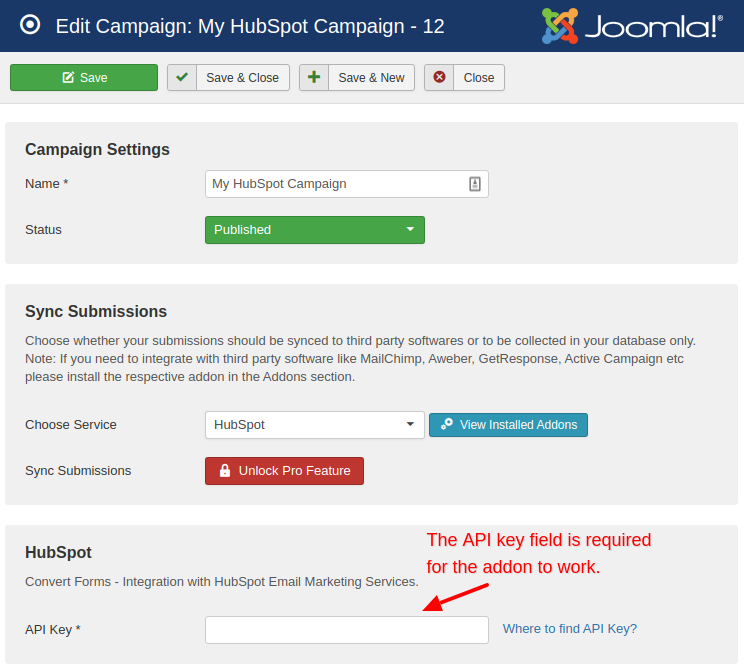Click the Unlock Pro Feature button

coord(284,471)
